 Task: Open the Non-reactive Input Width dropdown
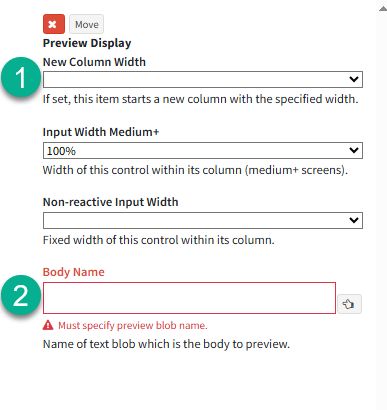[203, 220]
